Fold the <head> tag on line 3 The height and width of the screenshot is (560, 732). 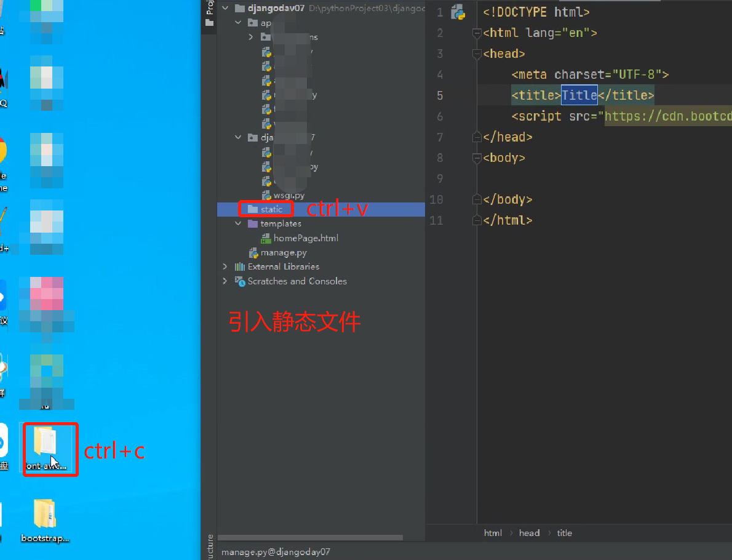pyautogui.click(x=477, y=54)
